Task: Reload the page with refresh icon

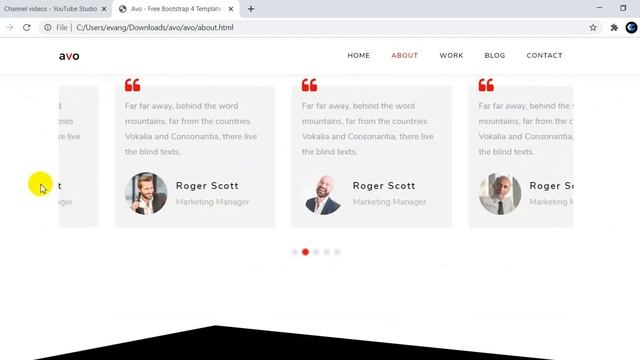Action: (x=27, y=27)
